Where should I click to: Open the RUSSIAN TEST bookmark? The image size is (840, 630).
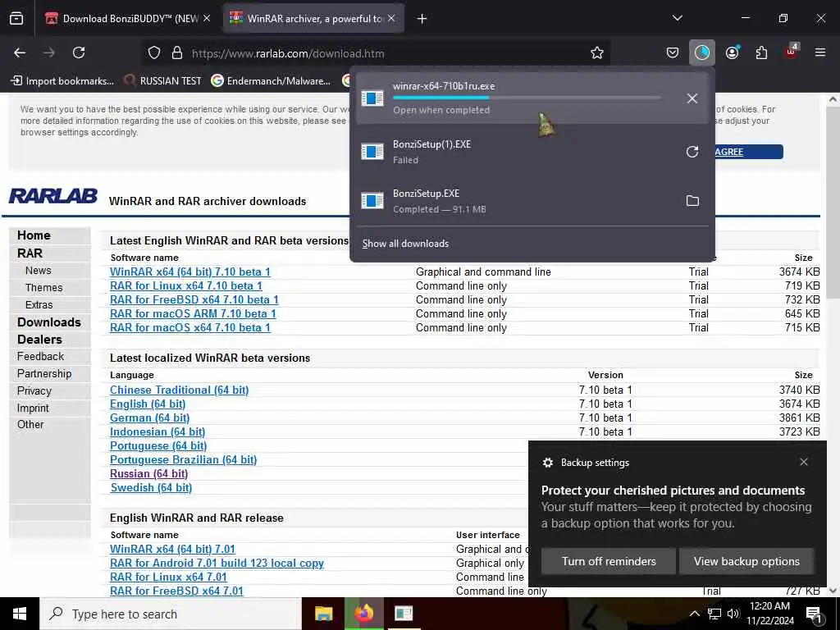163,81
